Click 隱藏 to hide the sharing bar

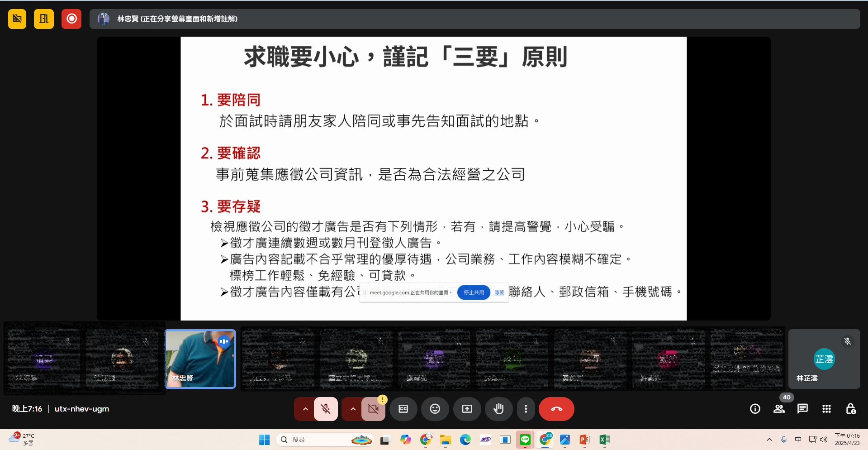[499, 292]
